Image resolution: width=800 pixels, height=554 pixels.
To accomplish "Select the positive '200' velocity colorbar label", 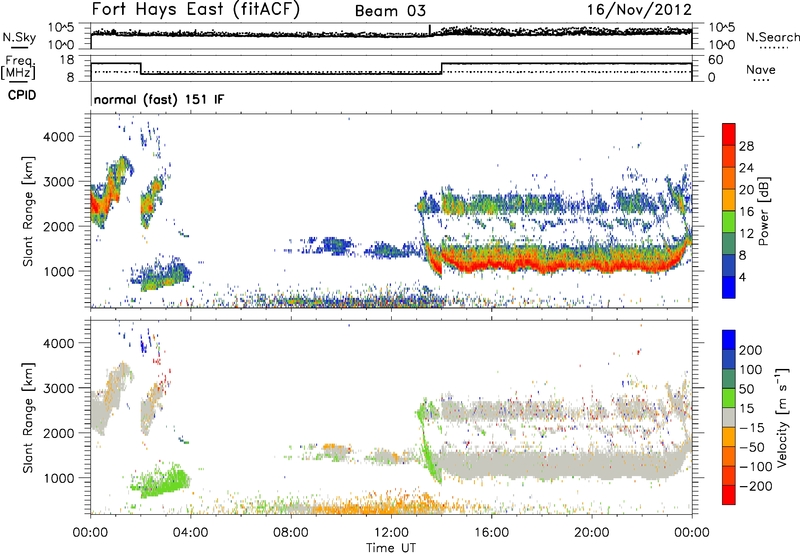I will click(751, 350).
